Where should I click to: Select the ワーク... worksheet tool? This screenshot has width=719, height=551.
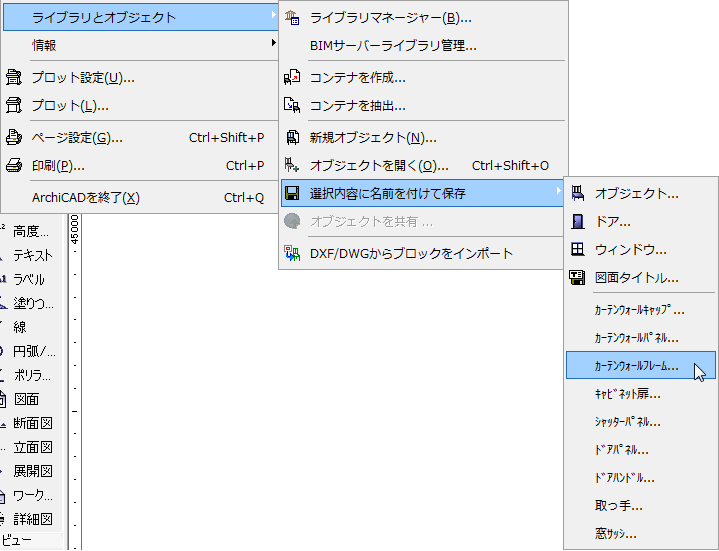click(x=30, y=495)
